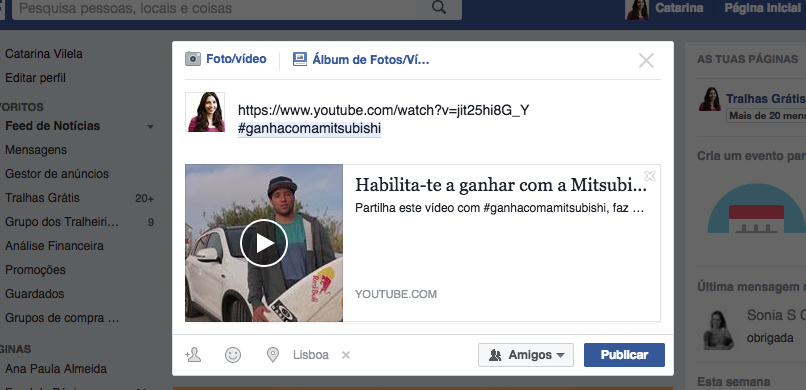The height and width of the screenshot is (390, 806).
Task: Click the 20+ counter for Tralhas Grátis
Action: [x=144, y=198]
